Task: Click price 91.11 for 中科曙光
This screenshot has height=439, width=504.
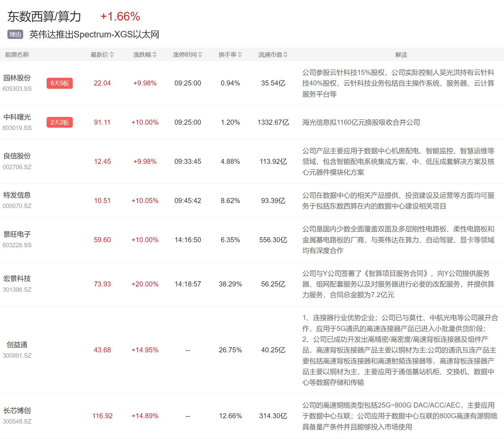Action: pyautogui.click(x=102, y=122)
